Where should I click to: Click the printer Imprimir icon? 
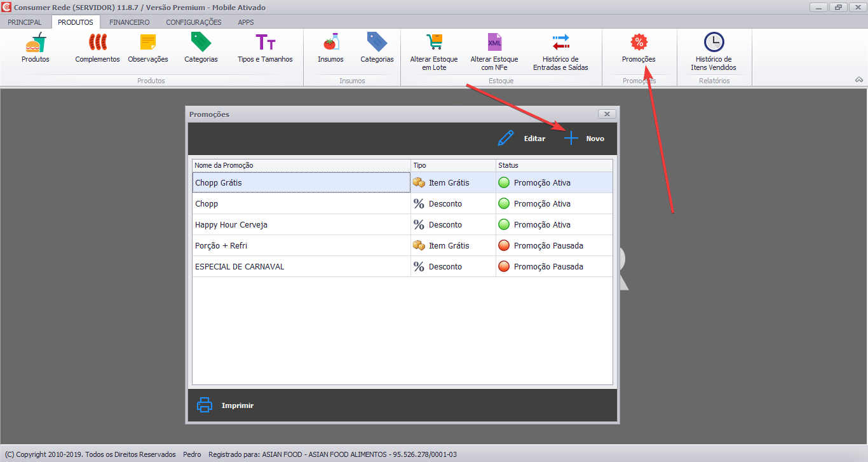(x=204, y=405)
